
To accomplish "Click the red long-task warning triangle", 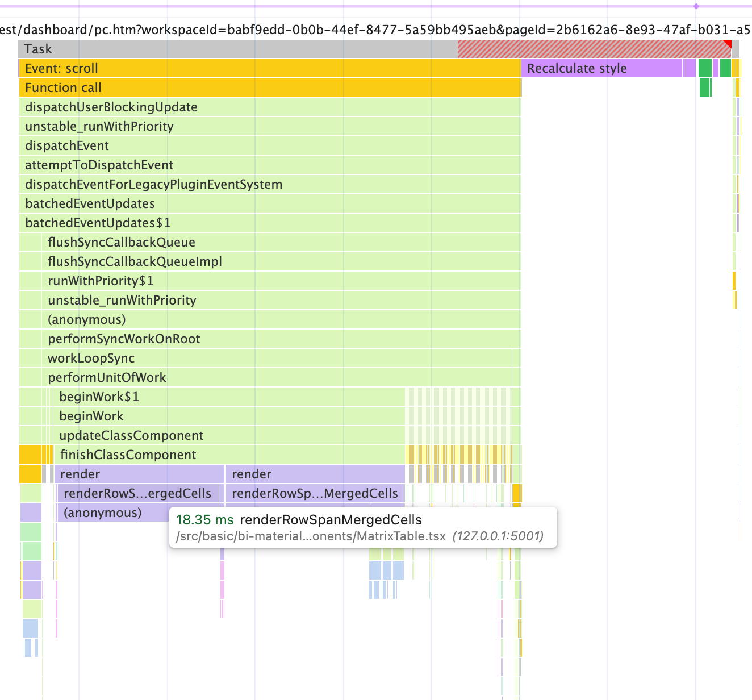I will [728, 43].
